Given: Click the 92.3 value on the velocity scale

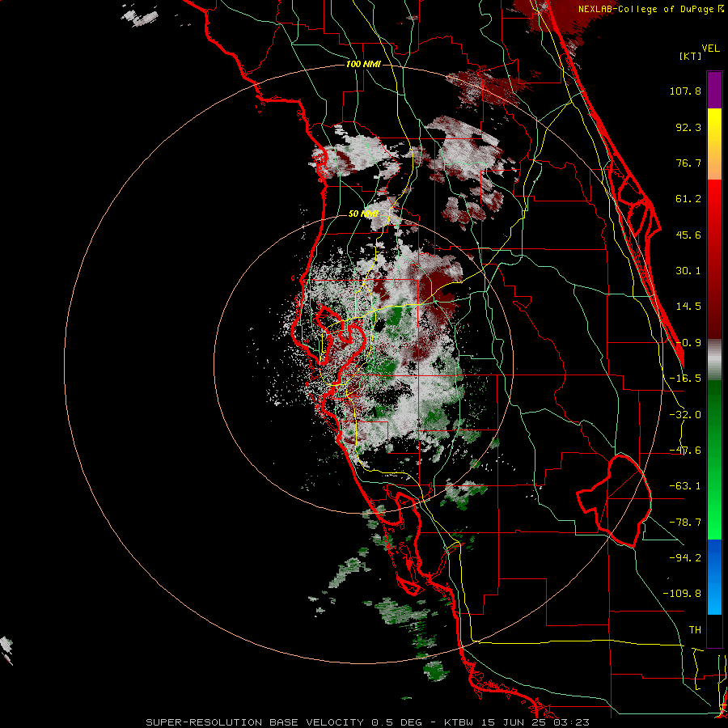Looking at the screenshot, I should tap(688, 127).
